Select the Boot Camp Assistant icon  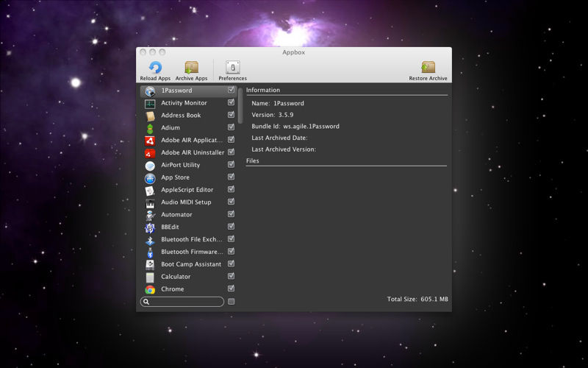tap(150, 265)
